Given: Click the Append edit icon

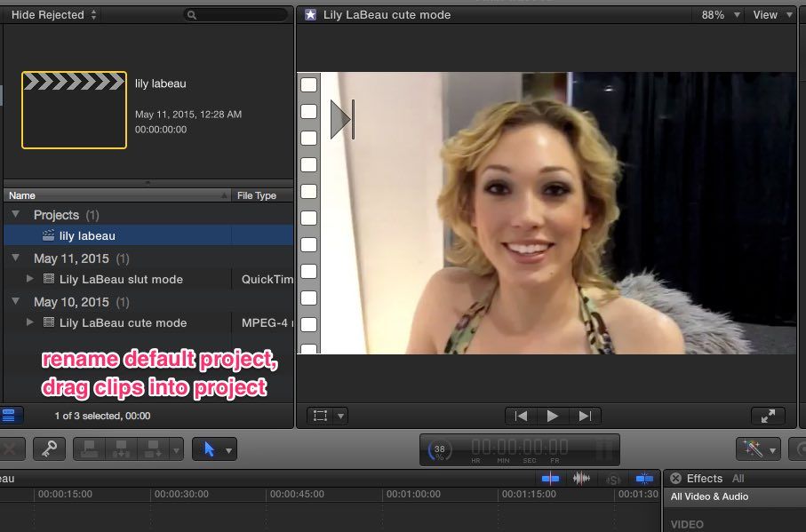Looking at the screenshot, I should (x=153, y=449).
